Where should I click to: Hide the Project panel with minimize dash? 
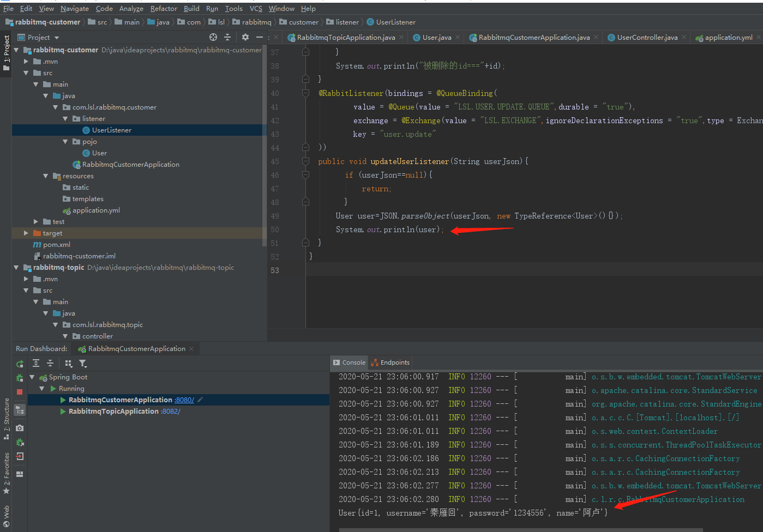260,37
